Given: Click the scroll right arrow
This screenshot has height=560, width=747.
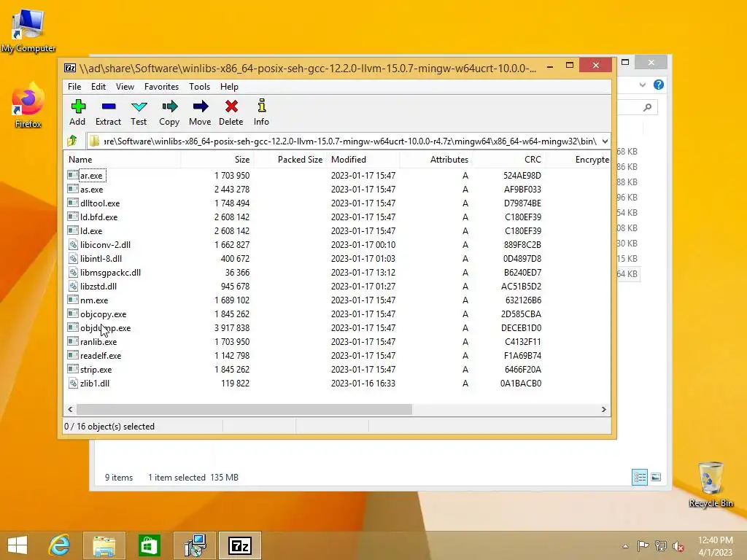Looking at the screenshot, I should (x=603, y=410).
